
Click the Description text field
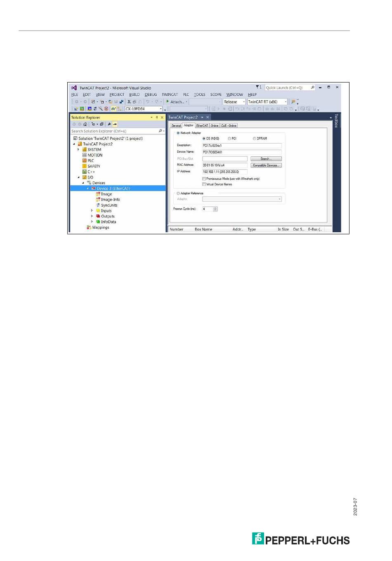[x=242, y=146]
